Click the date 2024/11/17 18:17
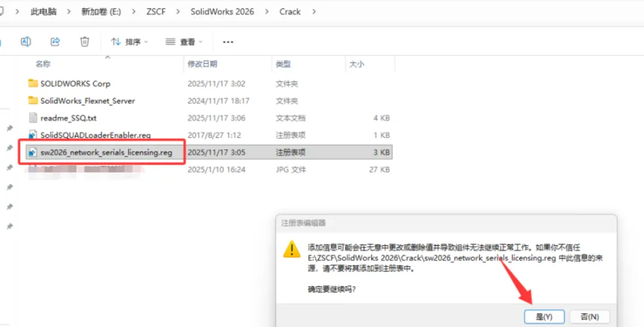The image size is (644, 327). pyautogui.click(x=218, y=101)
